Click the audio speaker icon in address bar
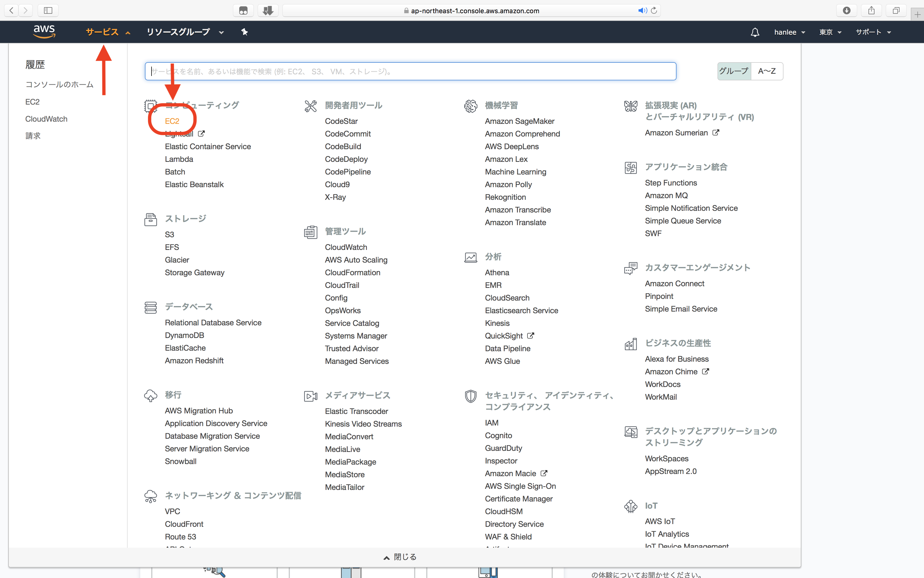Screen dimensions: 924x578 point(642,10)
